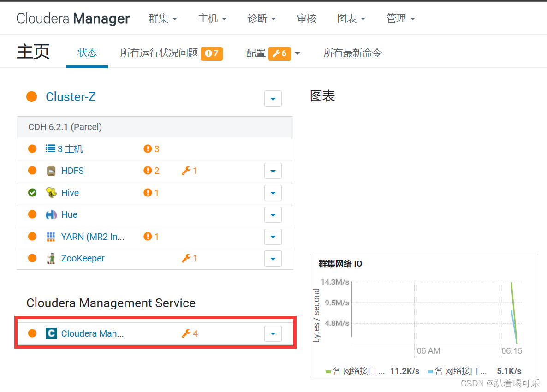This screenshot has height=392, width=547.
Task: Click the hosts list icon
Action: (x=50, y=149)
